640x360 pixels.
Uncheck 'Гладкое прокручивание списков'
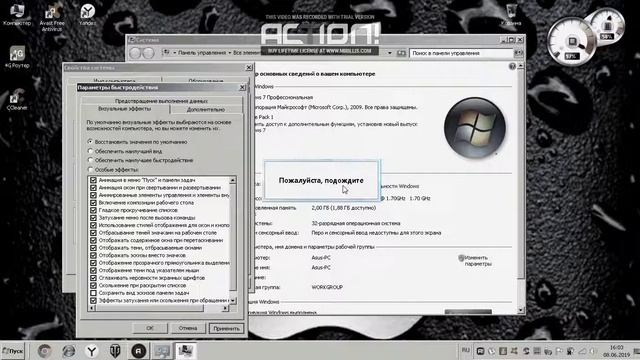(93, 210)
